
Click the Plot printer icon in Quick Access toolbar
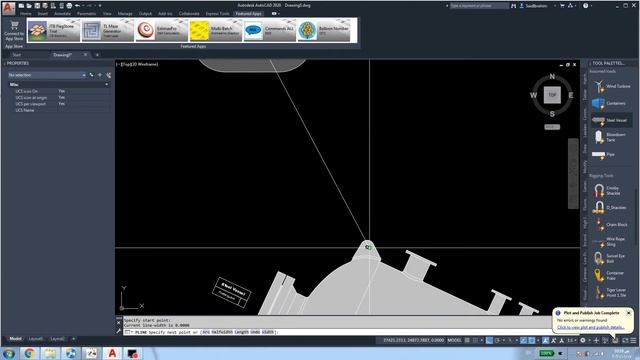pyautogui.click(x=69, y=6)
